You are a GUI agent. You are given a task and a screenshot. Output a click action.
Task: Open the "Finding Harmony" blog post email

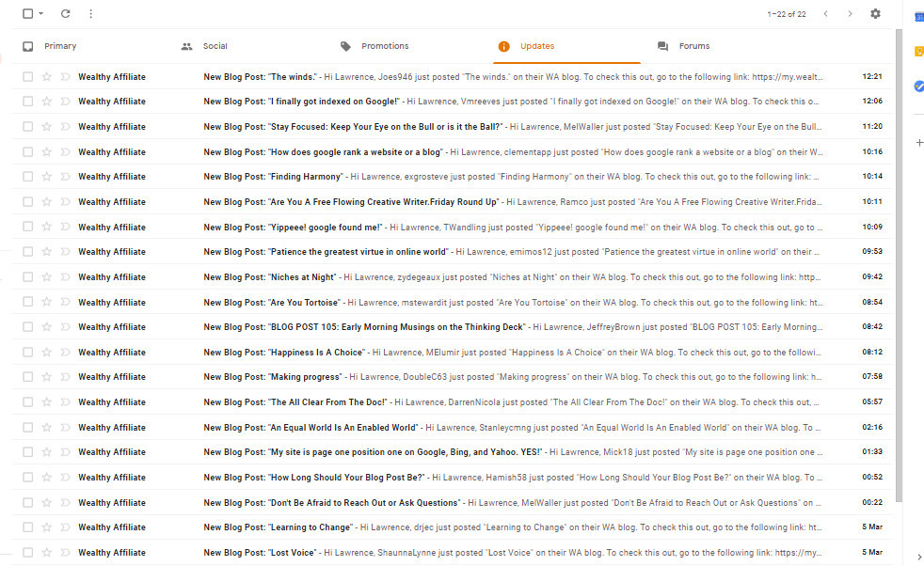tap(453, 177)
